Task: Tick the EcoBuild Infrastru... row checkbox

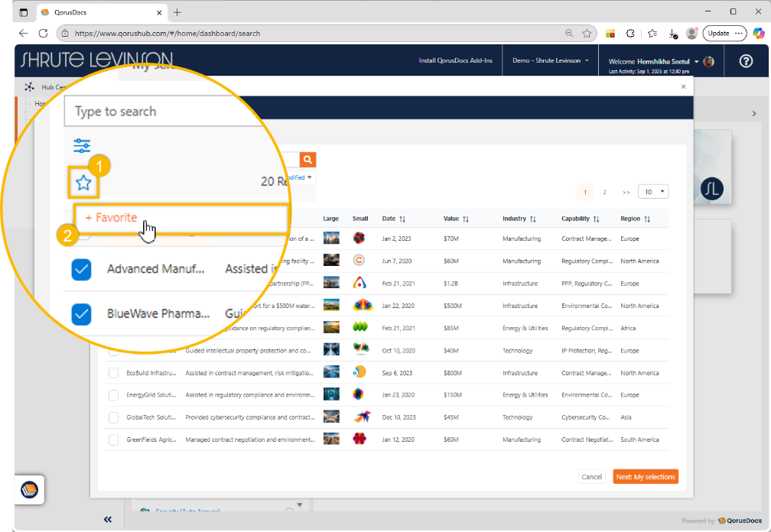Action: (113, 373)
